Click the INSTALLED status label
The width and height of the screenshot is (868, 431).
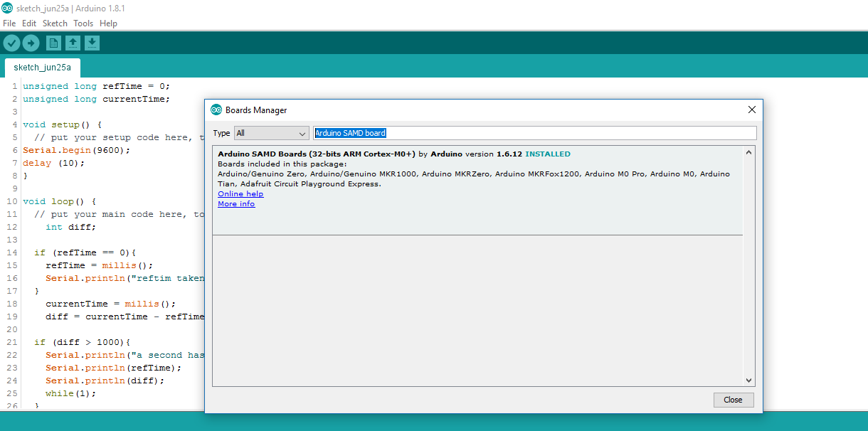click(547, 154)
